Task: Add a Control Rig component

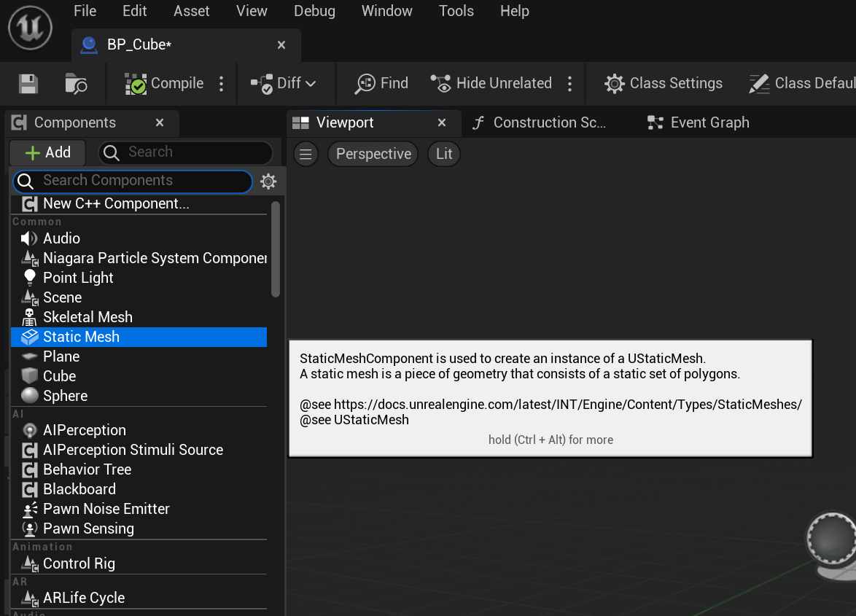Action: point(139,563)
